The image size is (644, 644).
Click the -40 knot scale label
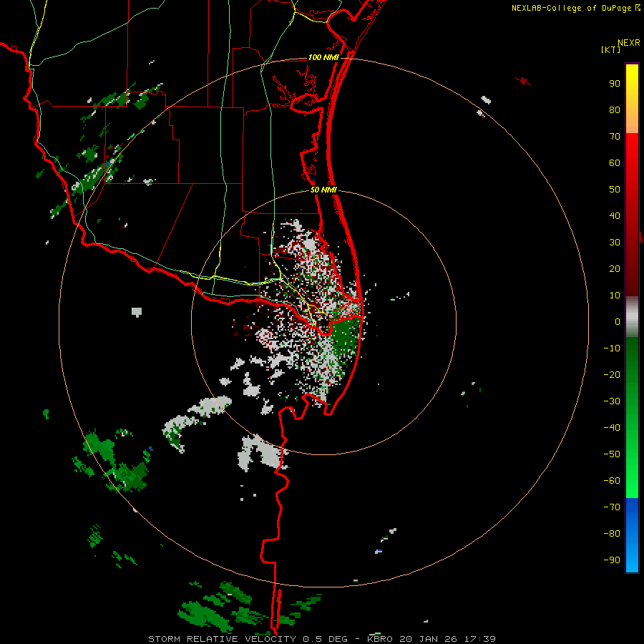tap(612, 428)
